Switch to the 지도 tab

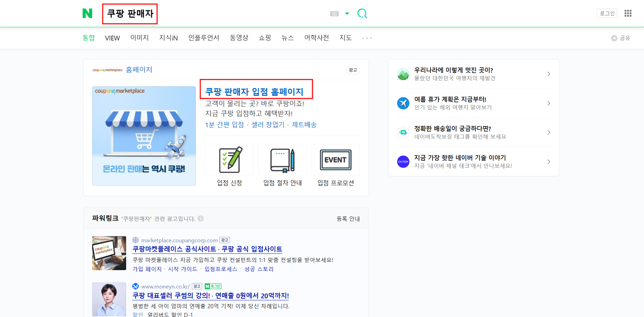(x=345, y=38)
